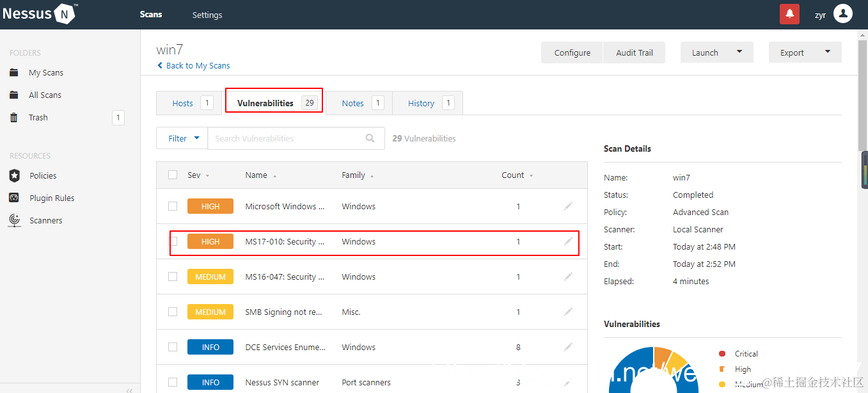The width and height of the screenshot is (868, 393).
Task: Click the Critical red legend dot
Action: click(722, 353)
